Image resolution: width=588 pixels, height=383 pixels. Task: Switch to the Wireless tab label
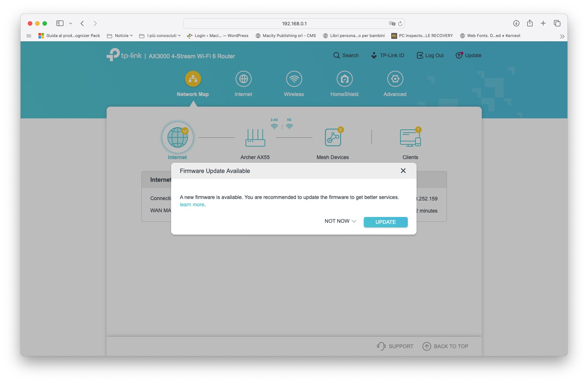click(294, 94)
